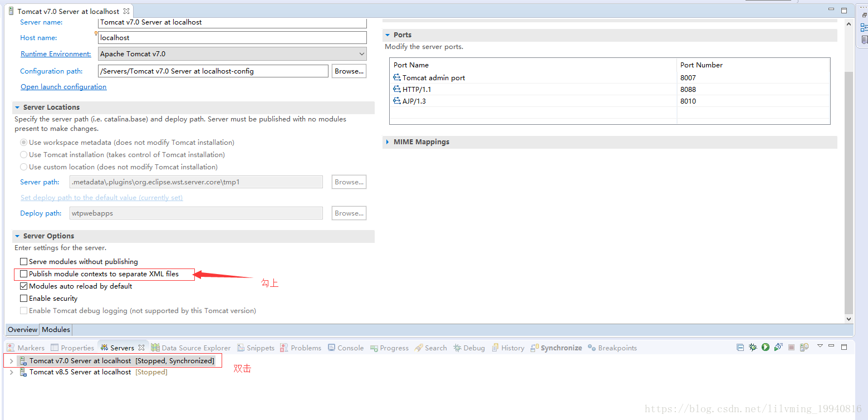This screenshot has height=420, width=868.
Task: Expand the MIME Mappings section
Action: [388, 142]
